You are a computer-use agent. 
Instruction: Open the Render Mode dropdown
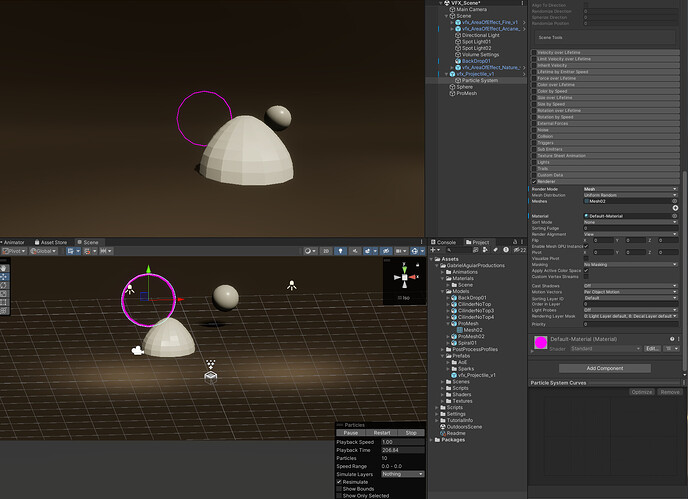point(630,187)
